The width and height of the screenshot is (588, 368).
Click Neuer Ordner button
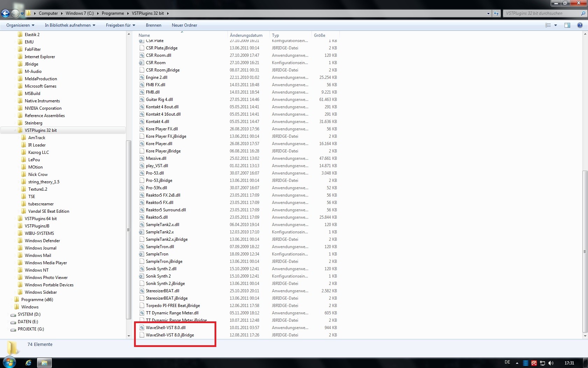click(x=184, y=25)
